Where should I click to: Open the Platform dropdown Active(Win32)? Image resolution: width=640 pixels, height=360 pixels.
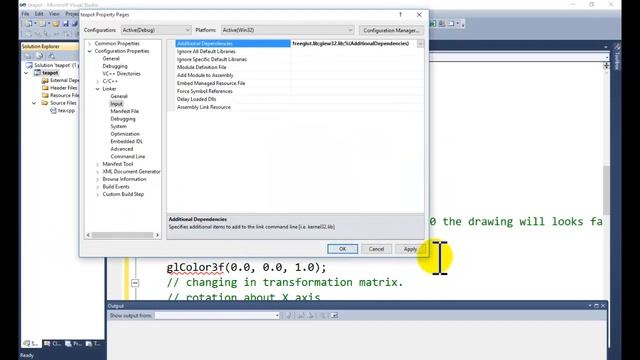[287, 30]
